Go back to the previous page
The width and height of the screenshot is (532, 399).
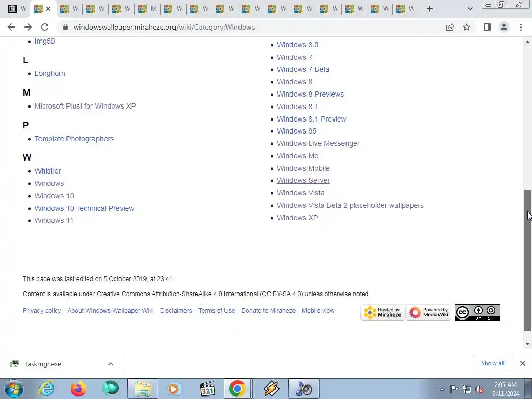coord(11,27)
